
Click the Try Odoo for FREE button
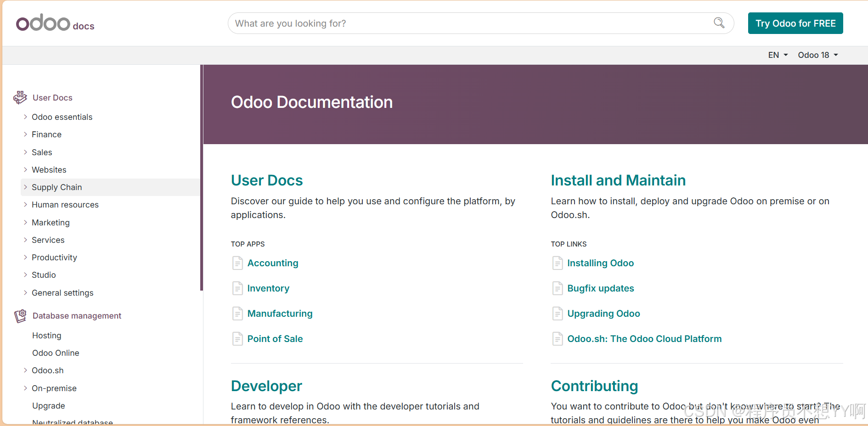coord(795,23)
